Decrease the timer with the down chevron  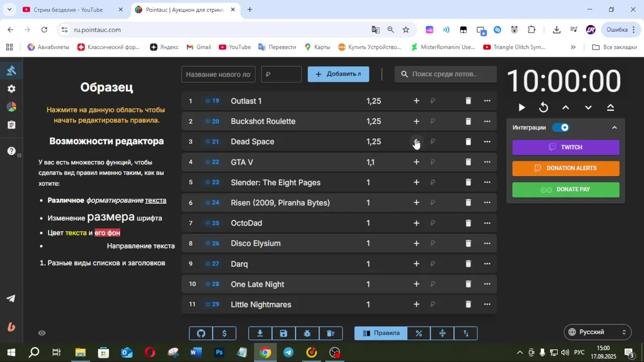tap(588, 107)
